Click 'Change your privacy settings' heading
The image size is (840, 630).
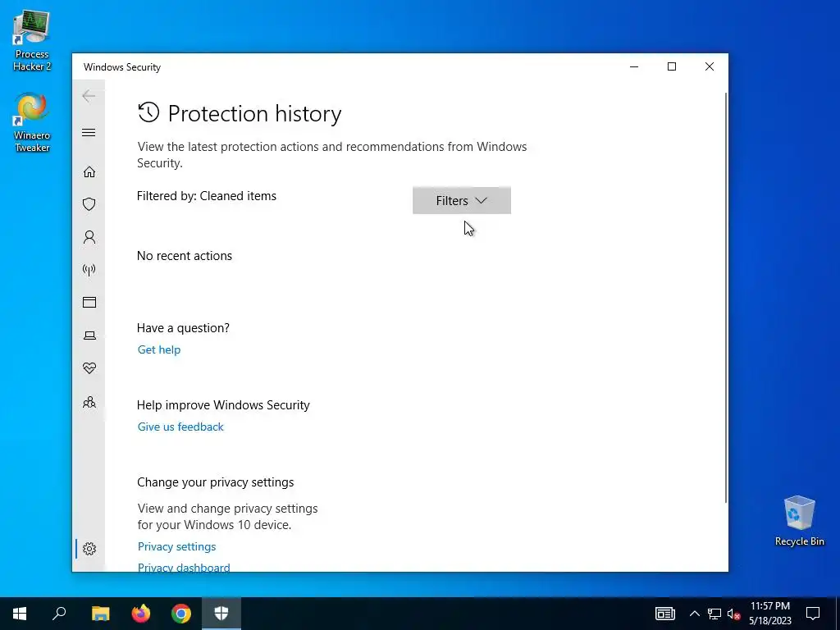point(216,482)
